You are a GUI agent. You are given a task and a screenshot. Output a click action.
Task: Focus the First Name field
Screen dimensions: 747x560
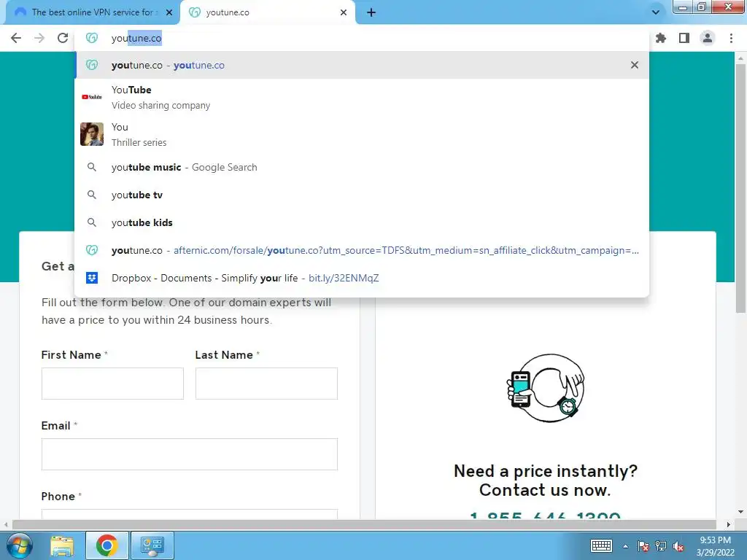point(112,384)
